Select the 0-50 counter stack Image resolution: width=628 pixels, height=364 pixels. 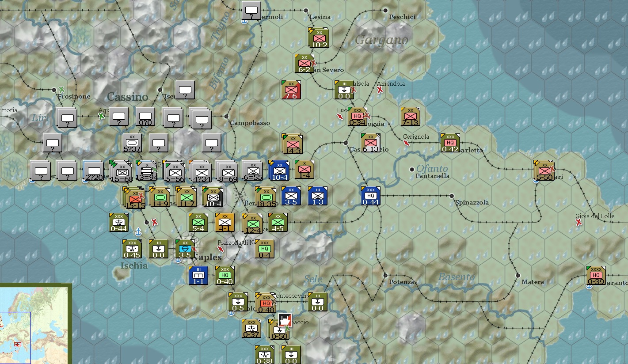[x=279, y=330]
